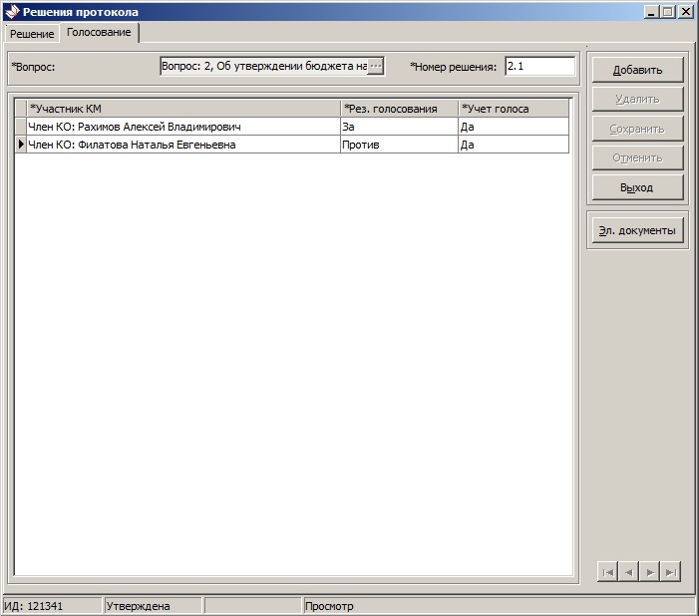Click the ИД: 121341 status bar entry
The width and height of the screenshot is (699, 616).
(53, 606)
